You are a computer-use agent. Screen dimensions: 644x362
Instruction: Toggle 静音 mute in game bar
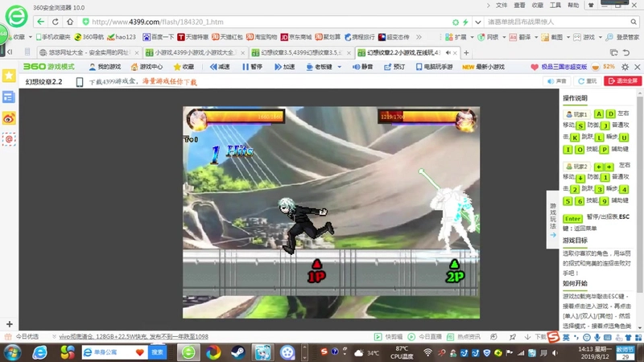[x=363, y=67]
